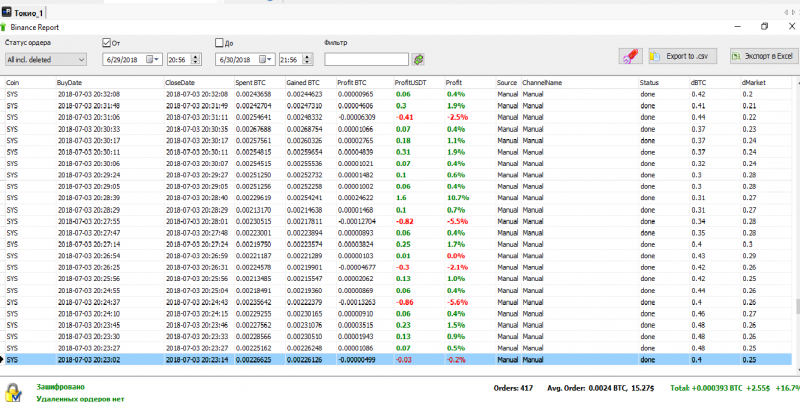
Task: Open the Статус ордера dropdown
Action: pyautogui.click(x=45, y=60)
